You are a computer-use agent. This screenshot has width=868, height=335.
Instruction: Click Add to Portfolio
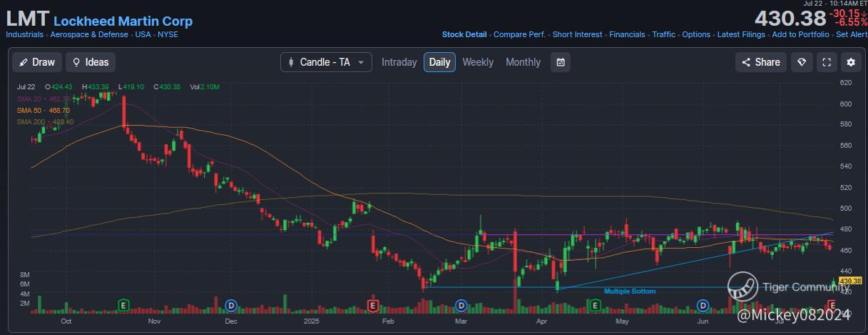point(800,34)
